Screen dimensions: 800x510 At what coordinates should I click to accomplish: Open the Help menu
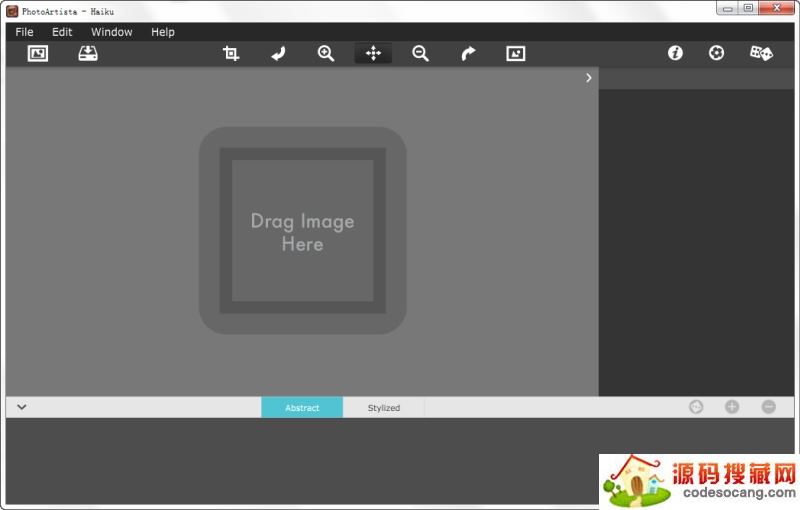163,32
